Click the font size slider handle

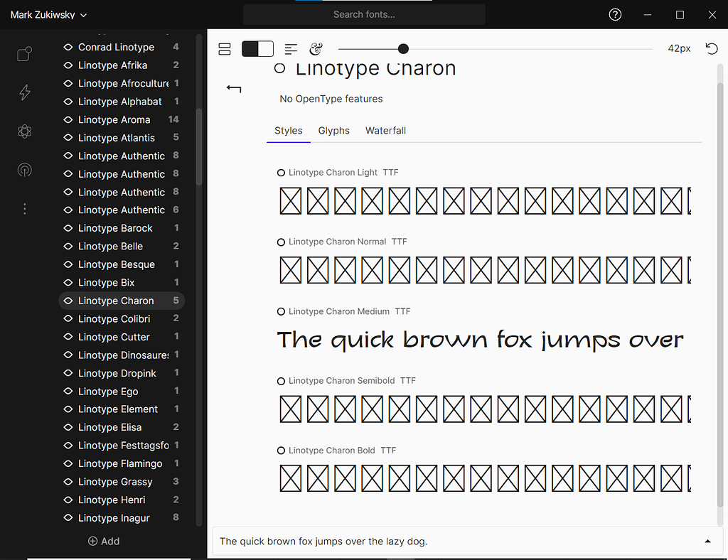click(403, 48)
